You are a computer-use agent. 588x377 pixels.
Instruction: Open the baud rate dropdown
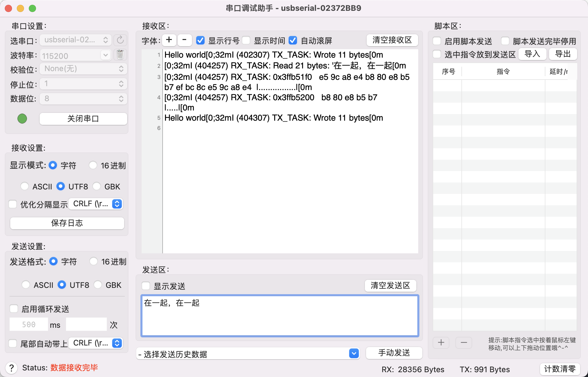click(106, 55)
